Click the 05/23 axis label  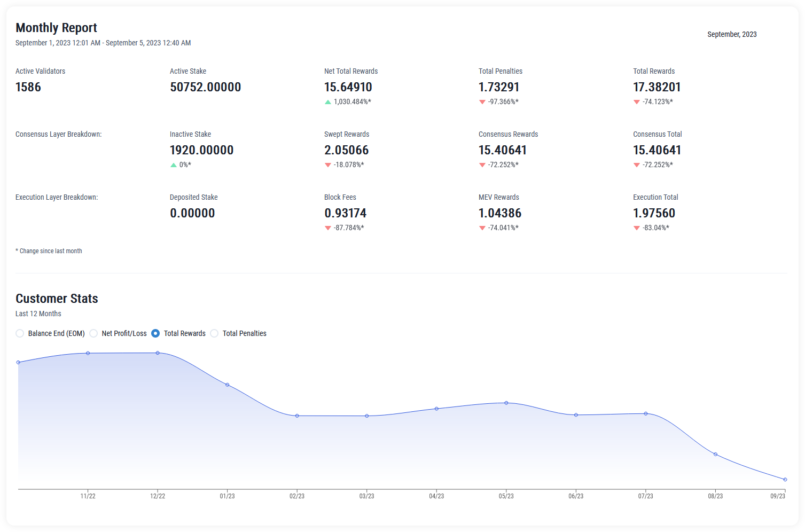pos(506,496)
